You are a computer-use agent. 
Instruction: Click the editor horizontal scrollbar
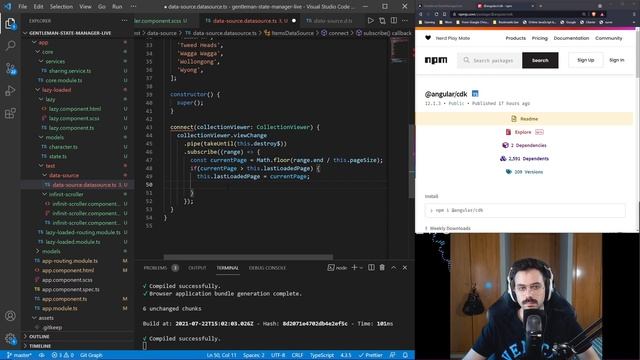coord(248,257)
